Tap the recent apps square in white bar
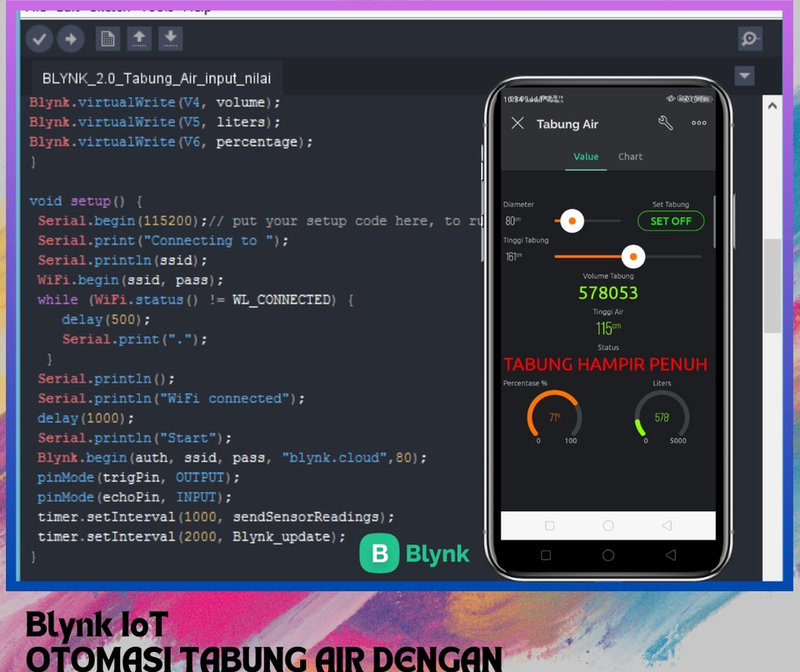 (549, 525)
